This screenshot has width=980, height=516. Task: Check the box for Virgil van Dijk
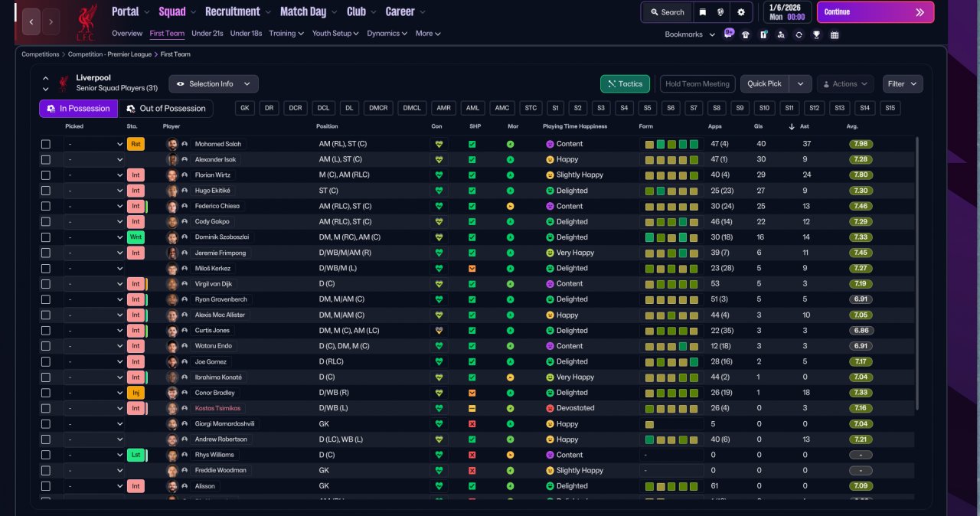[x=46, y=284]
